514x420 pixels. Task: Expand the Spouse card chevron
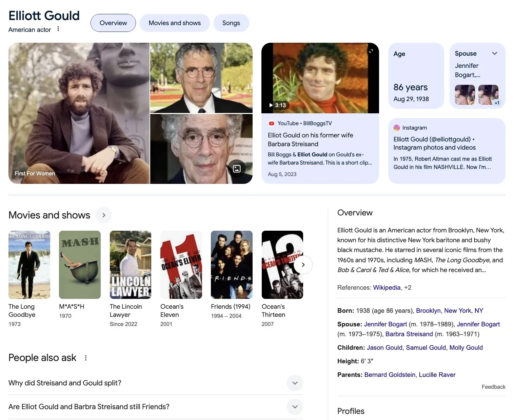click(495, 53)
